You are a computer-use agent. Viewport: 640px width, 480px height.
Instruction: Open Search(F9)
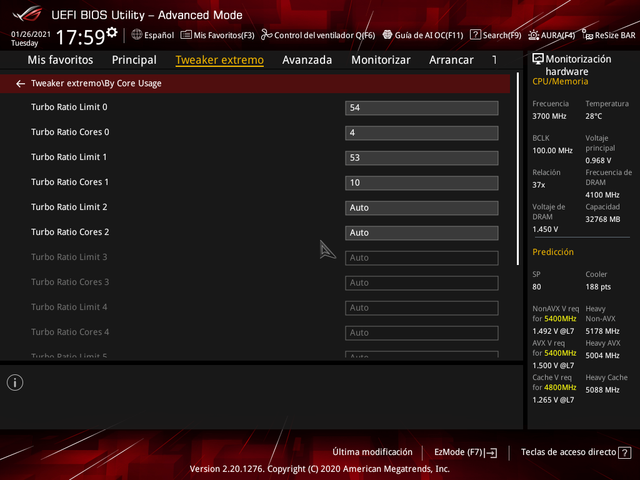pyautogui.click(x=496, y=35)
